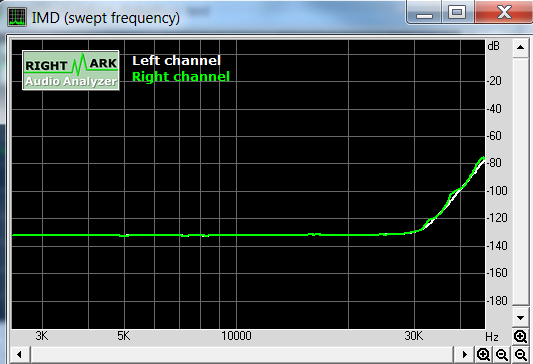Click horizontal zoom-in magnifier next to scrollbar right arrow

[483, 354]
